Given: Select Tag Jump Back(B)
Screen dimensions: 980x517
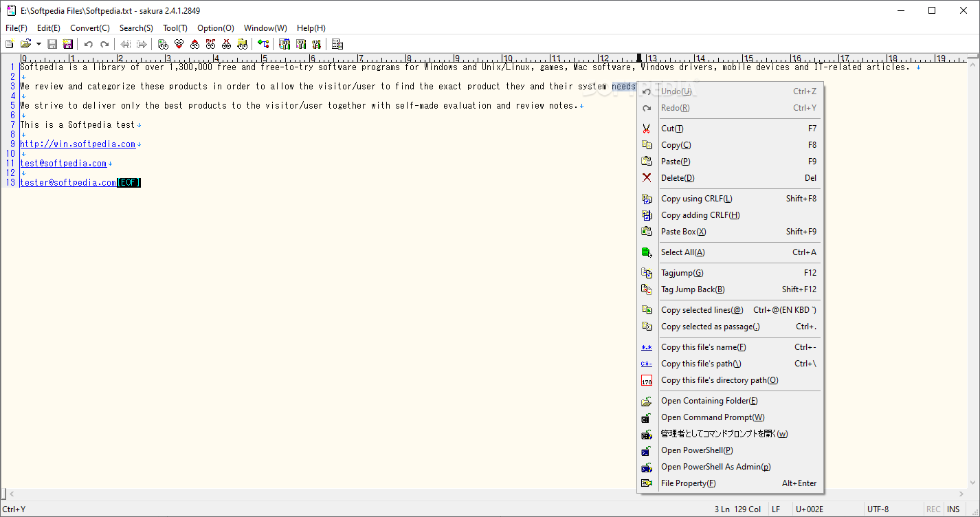Looking at the screenshot, I should 730,289.
